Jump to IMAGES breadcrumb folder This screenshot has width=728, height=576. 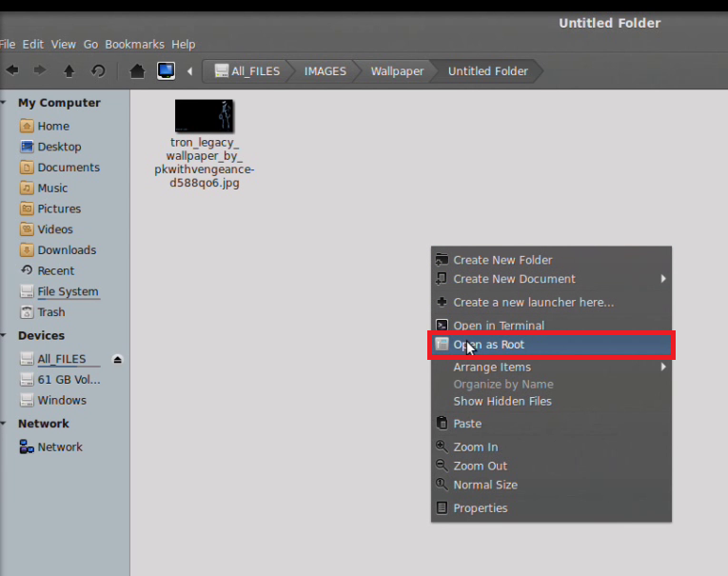(325, 70)
